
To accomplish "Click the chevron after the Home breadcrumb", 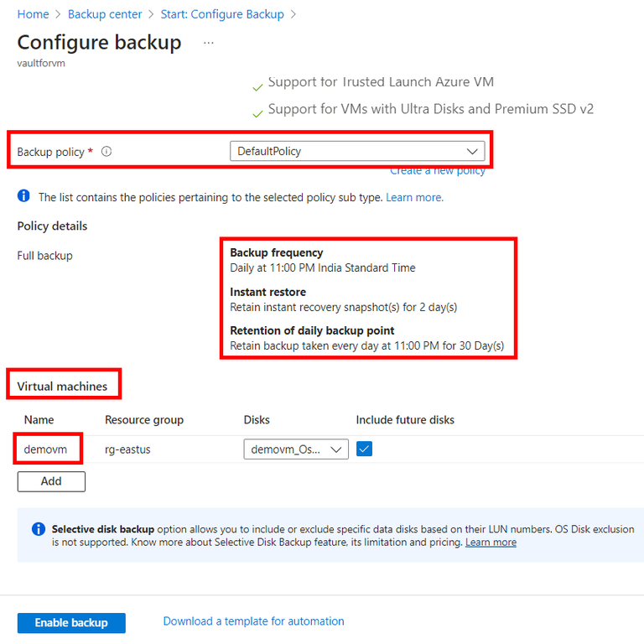I will (x=58, y=14).
